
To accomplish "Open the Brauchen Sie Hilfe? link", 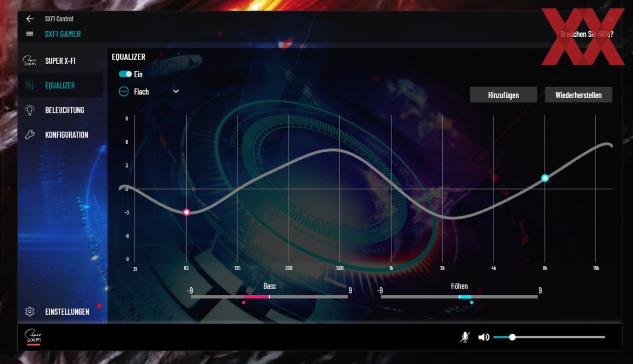I will (x=587, y=34).
